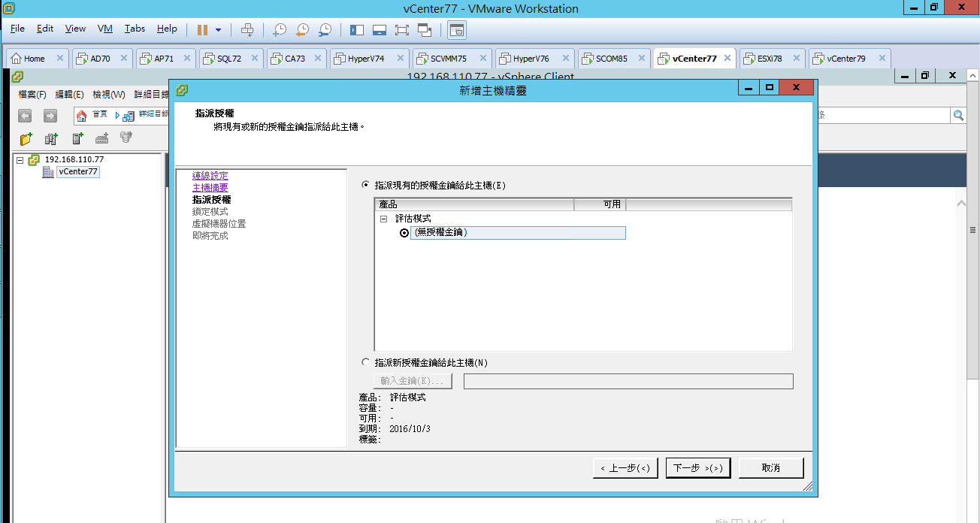
Task: Click the wizard title bar vSphere icon
Action: coord(182,91)
